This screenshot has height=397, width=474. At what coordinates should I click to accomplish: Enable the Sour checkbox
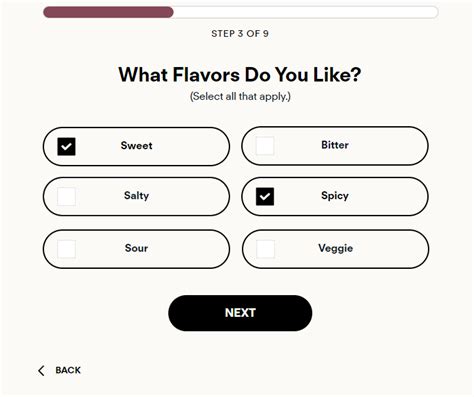[66, 249]
